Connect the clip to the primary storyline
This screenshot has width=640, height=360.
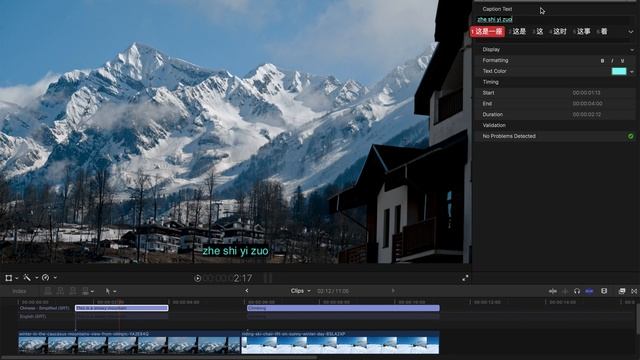48,291
